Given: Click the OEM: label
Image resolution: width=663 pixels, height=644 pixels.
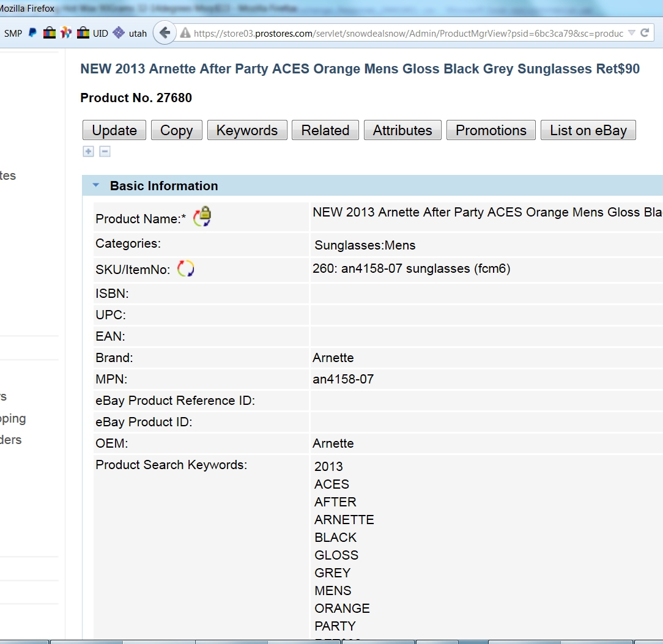Looking at the screenshot, I should (112, 443).
